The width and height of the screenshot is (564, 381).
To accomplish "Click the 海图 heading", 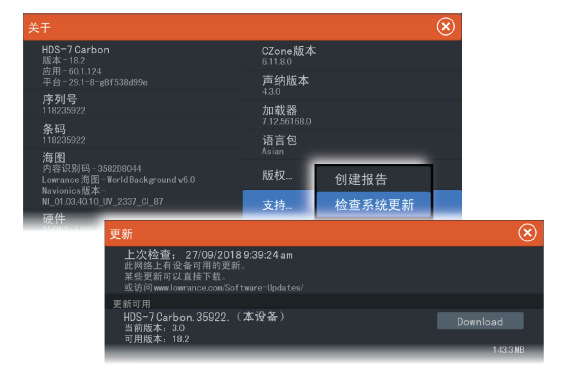I will 54,157.
